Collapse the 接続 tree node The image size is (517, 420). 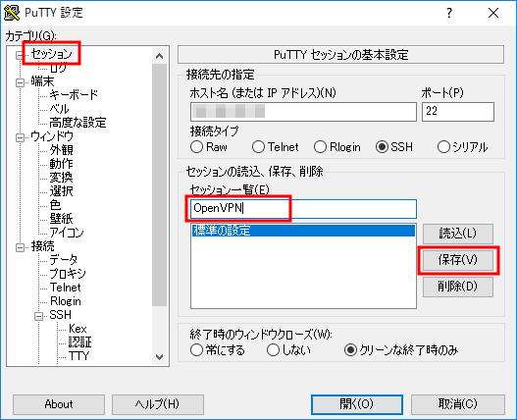point(20,247)
